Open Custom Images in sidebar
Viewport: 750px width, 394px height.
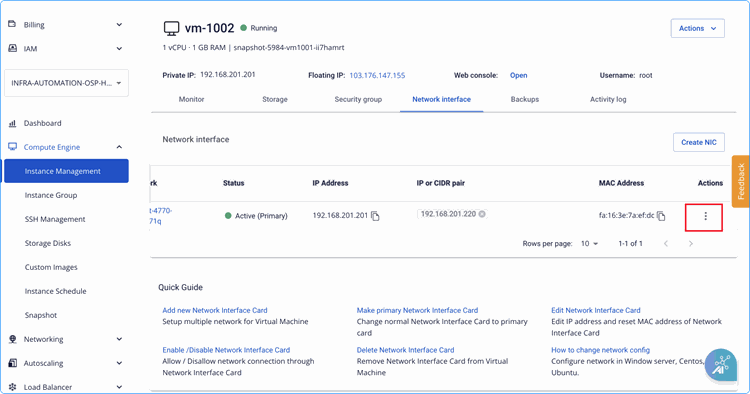(x=51, y=267)
